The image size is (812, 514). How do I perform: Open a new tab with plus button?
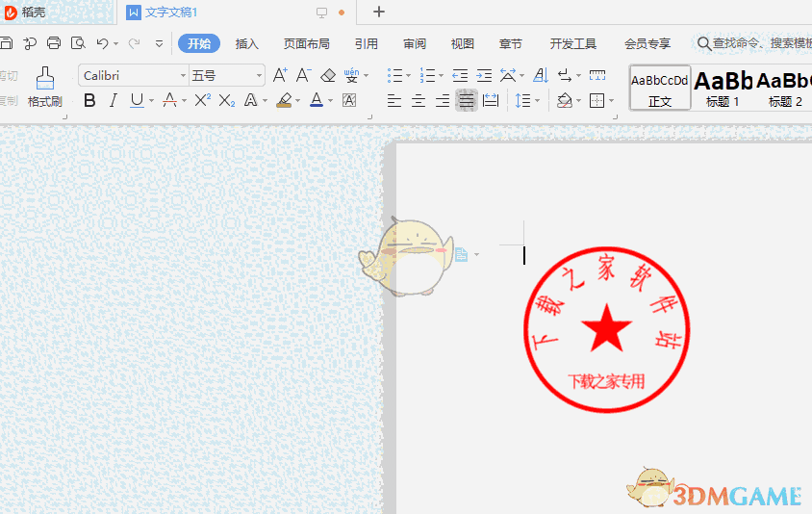379,12
